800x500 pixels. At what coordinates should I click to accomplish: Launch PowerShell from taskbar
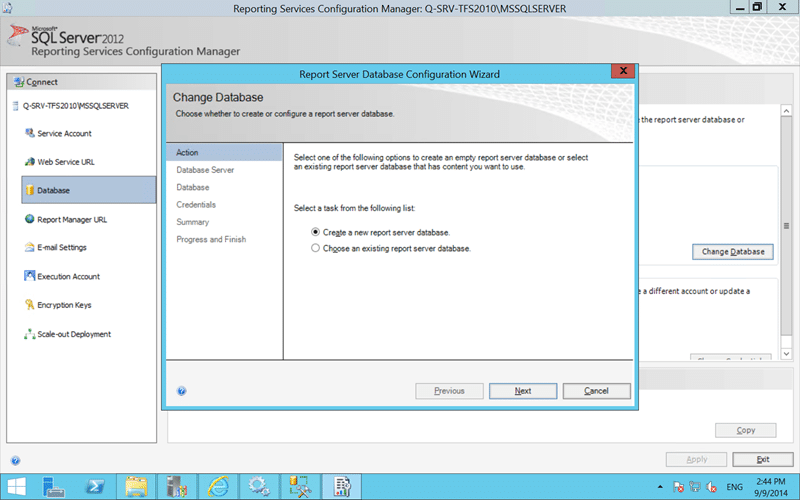pyautogui.click(x=95, y=487)
